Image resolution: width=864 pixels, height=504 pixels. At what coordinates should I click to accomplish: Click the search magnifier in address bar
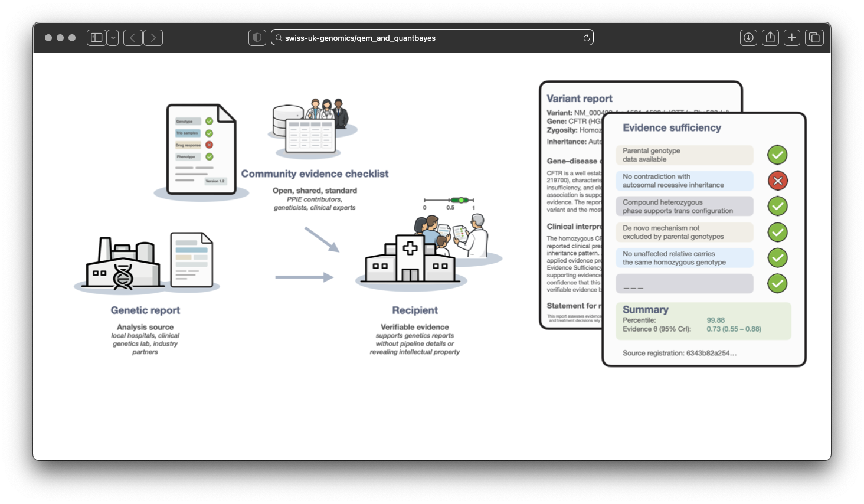tap(279, 38)
